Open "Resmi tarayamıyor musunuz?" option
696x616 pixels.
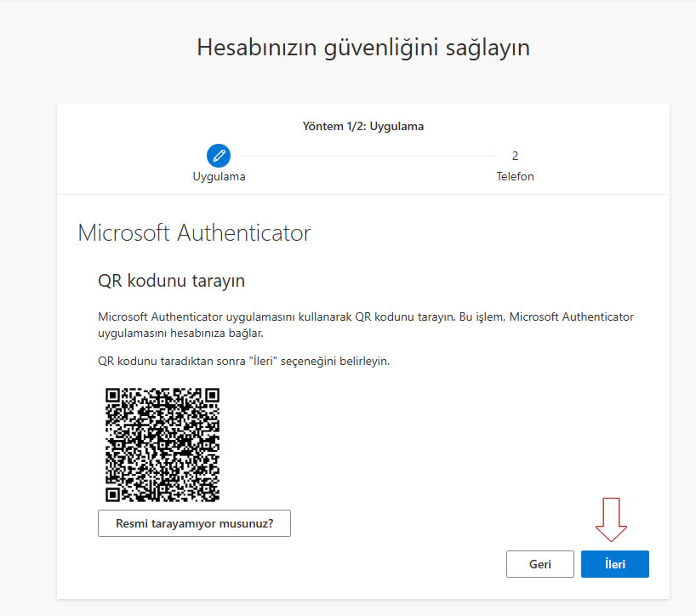pos(194,523)
